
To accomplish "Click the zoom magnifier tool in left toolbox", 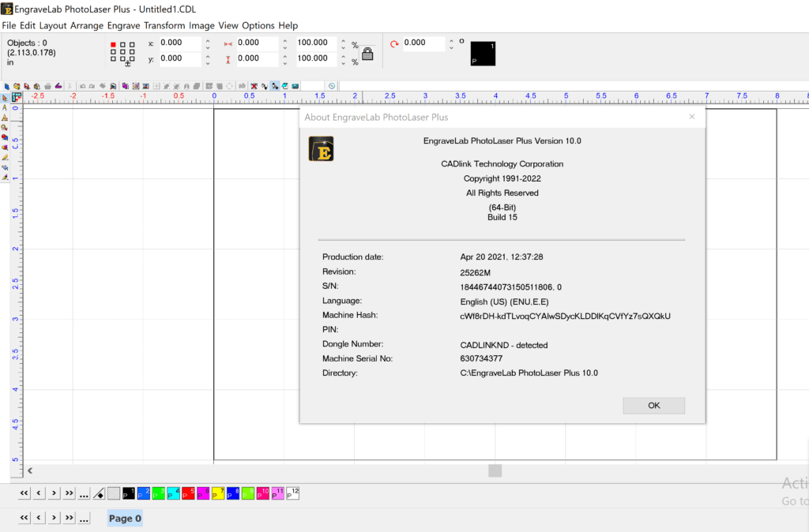I will click(5, 127).
